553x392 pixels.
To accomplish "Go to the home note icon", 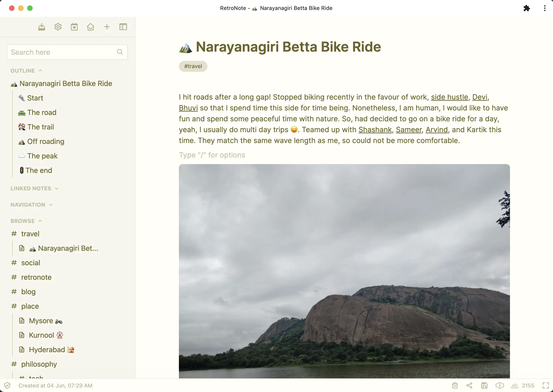I will [x=91, y=27].
